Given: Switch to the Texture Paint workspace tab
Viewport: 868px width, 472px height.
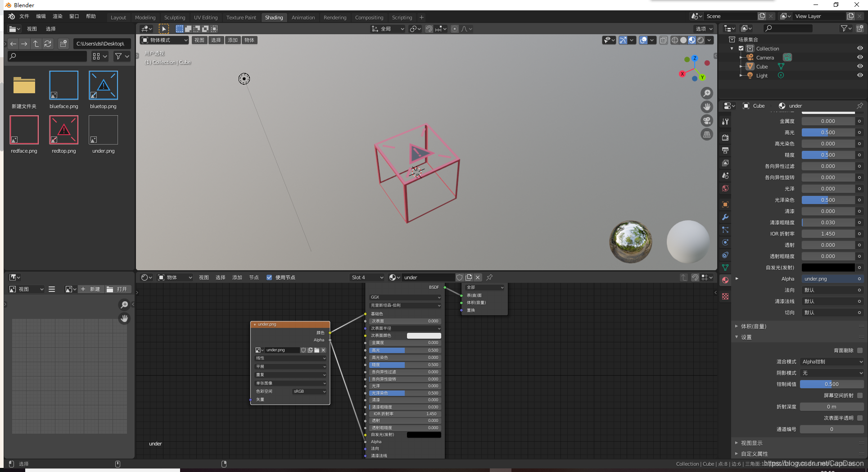Looking at the screenshot, I should click(241, 18).
